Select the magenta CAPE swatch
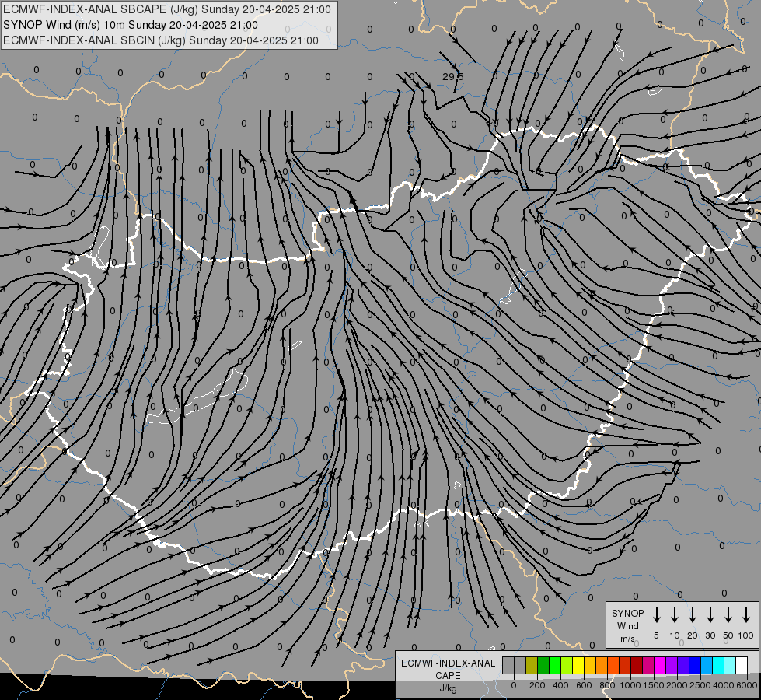The height and width of the screenshot is (700, 761). point(660,666)
